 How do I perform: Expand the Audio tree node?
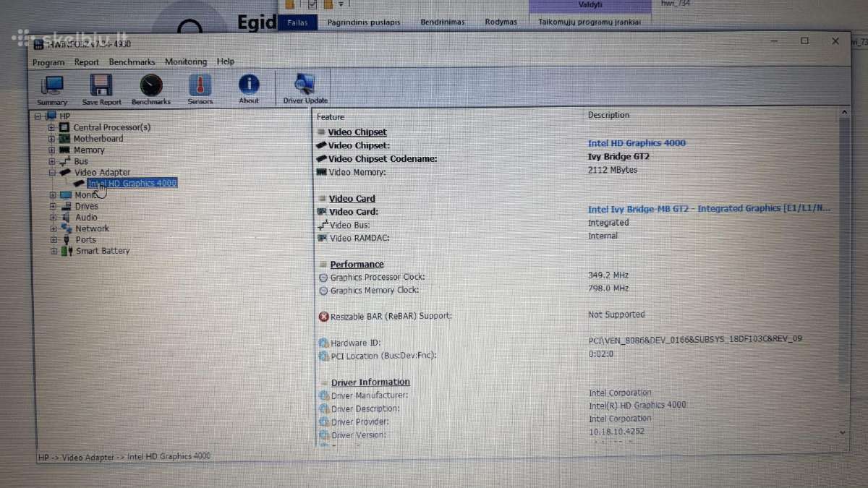(53, 218)
